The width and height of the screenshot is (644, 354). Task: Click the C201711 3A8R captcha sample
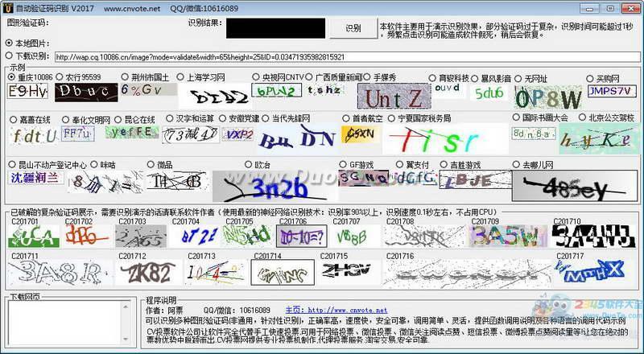coord(60,273)
